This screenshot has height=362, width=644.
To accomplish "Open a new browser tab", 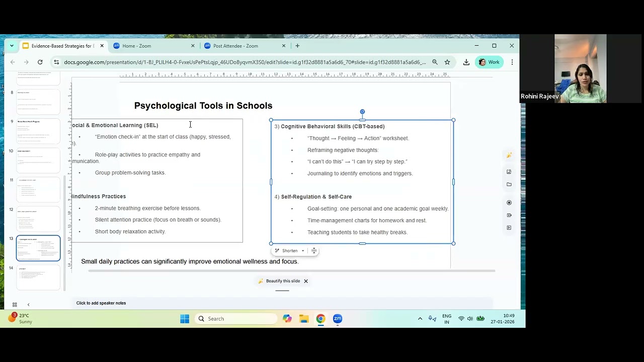I will coord(297,46).
